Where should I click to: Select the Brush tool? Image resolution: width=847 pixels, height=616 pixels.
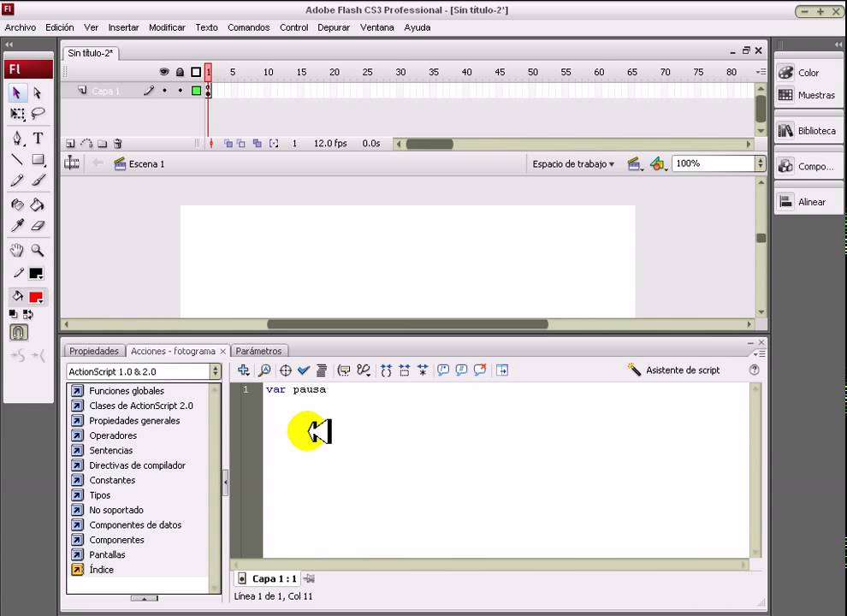pyautogui.click(x=38, y=181)
